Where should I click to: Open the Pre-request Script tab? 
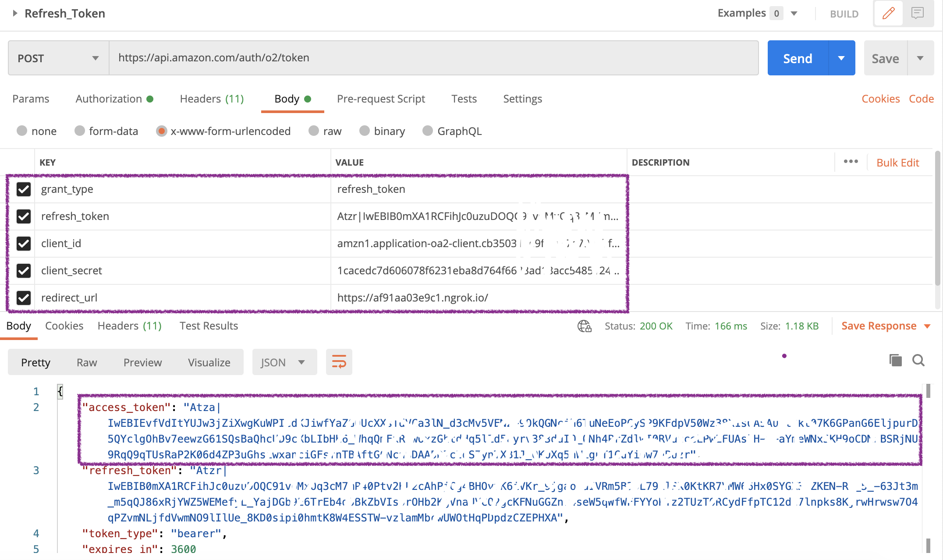click(381, 99)
